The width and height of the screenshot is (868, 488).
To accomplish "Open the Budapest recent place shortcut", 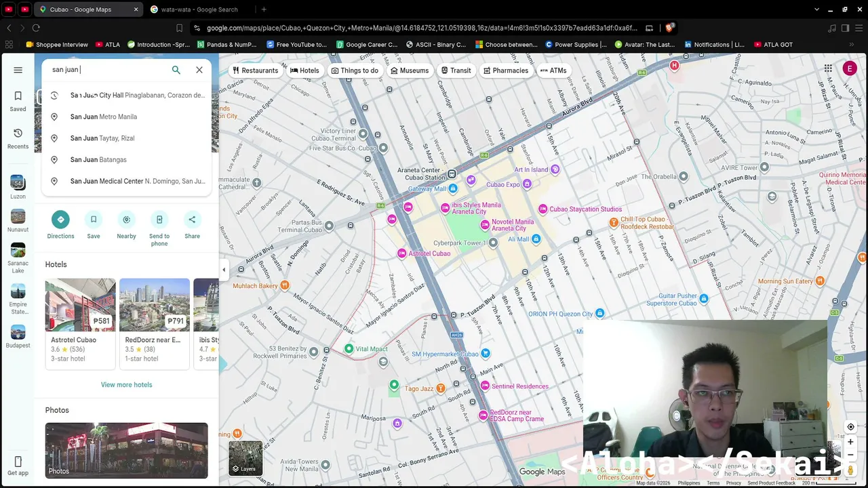I will coord(18,336).
